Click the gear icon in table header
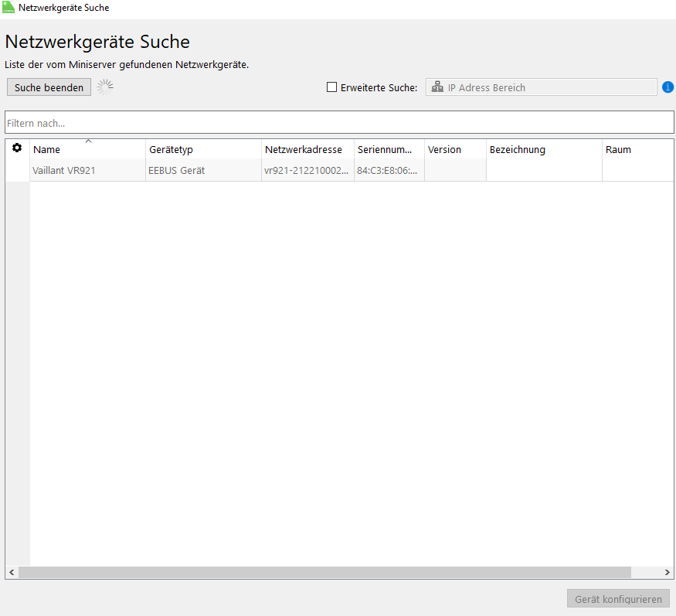The image size is (676, 616). point(17,148)
